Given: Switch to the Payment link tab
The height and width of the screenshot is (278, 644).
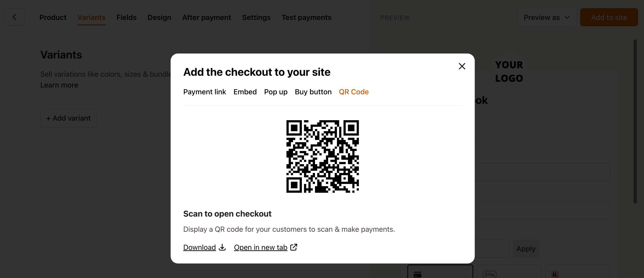Looking at the screenshot, I should point(205,92).
